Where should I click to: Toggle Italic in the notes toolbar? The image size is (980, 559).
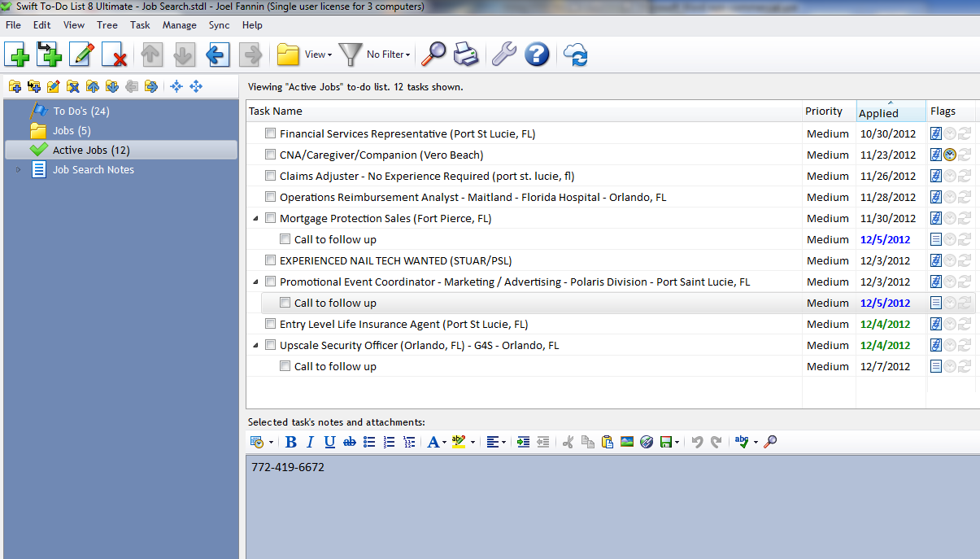[x=310, y=442]
